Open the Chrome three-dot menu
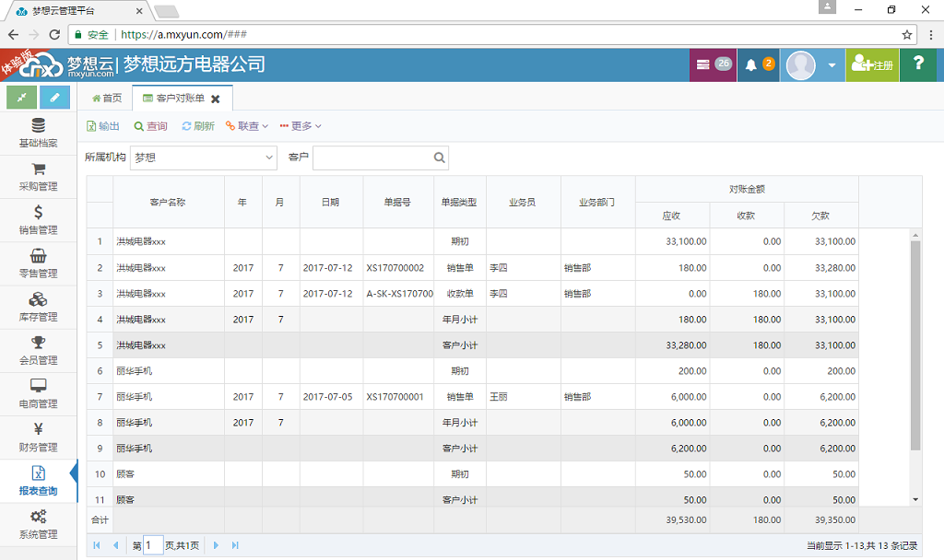Image resolution: width=944 pixels, height=560 pixels. point(931,35)
